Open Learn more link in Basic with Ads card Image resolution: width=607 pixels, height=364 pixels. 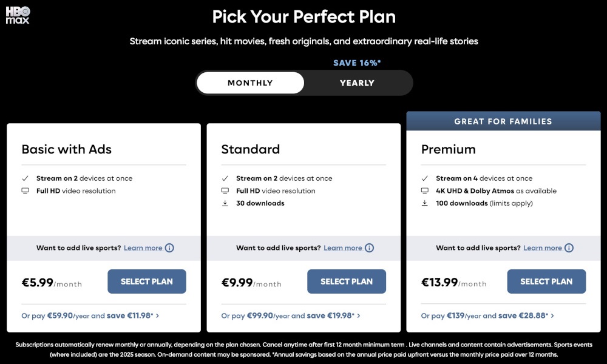coord(143,248)
